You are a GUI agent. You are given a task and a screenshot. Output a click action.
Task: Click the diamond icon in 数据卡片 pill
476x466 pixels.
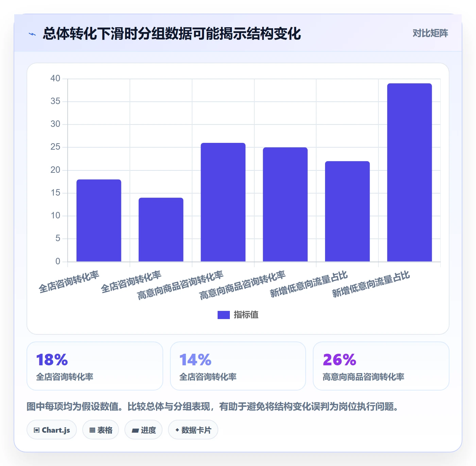coord(177,430)
